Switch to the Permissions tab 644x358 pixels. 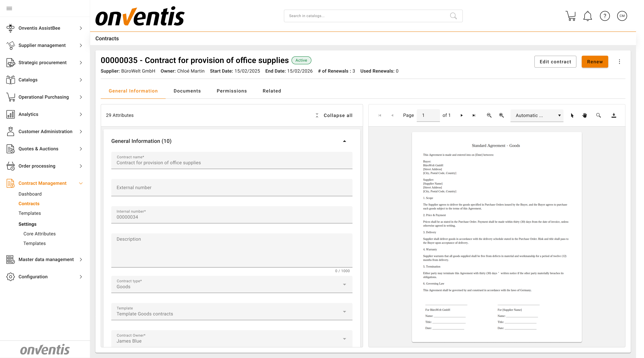click(232, 91)
